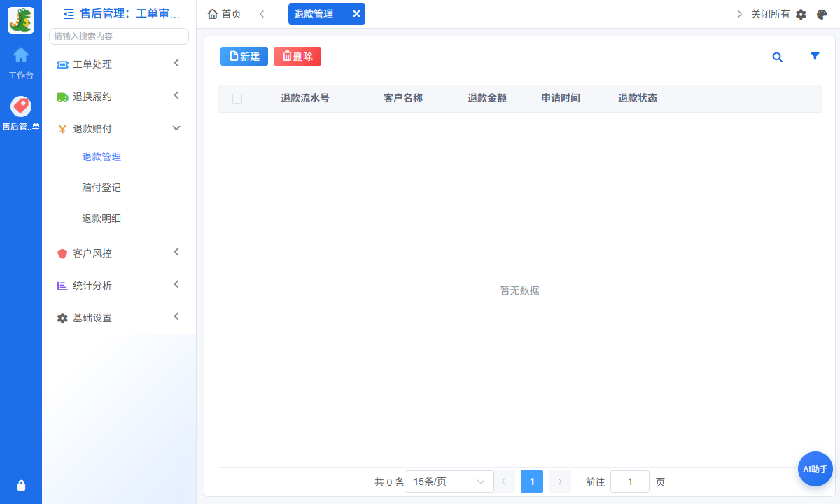Select the 退款管理 tab label

(x=314, y=14)
